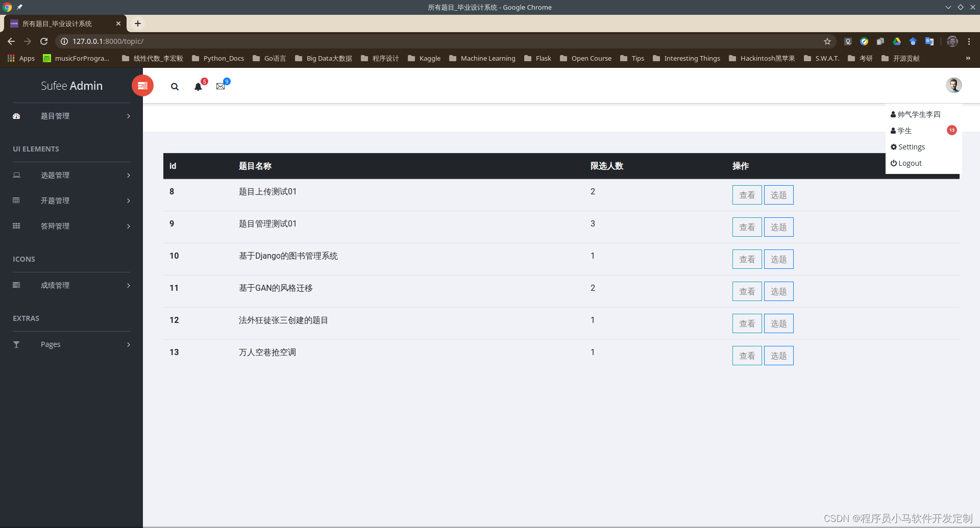The height and width of the screenshot is (528, 980).
Task: Select Settings in the user dropdown menu
Action: coord(912,147)
